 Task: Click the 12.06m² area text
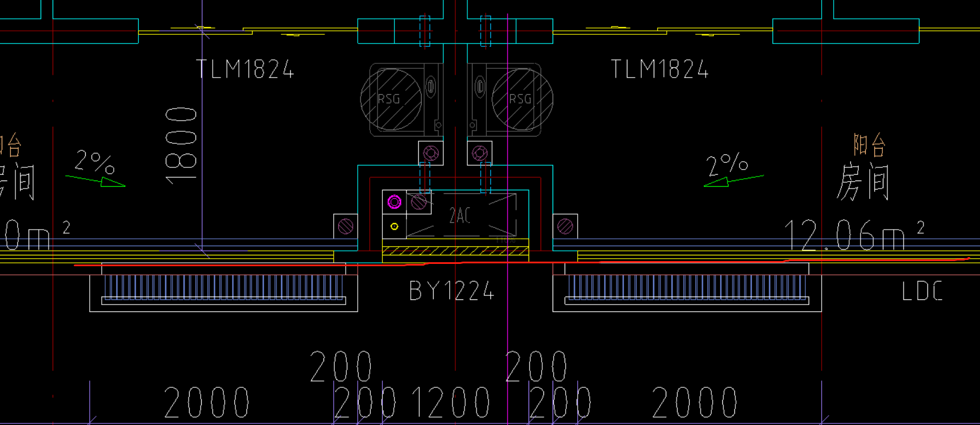[854, 234]
